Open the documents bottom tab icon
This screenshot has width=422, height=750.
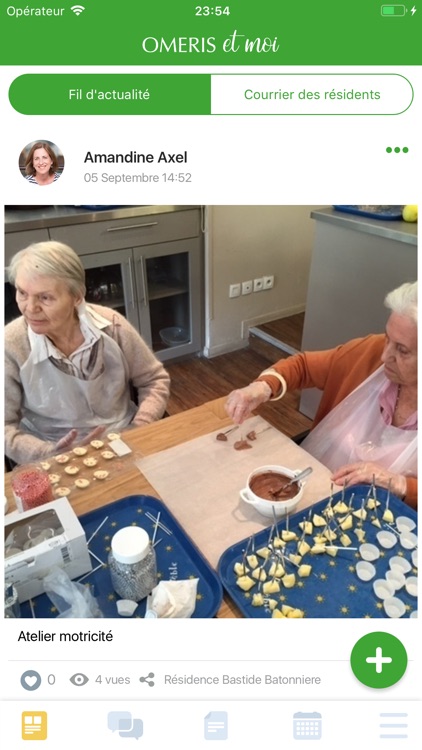[x=216, y=725]
